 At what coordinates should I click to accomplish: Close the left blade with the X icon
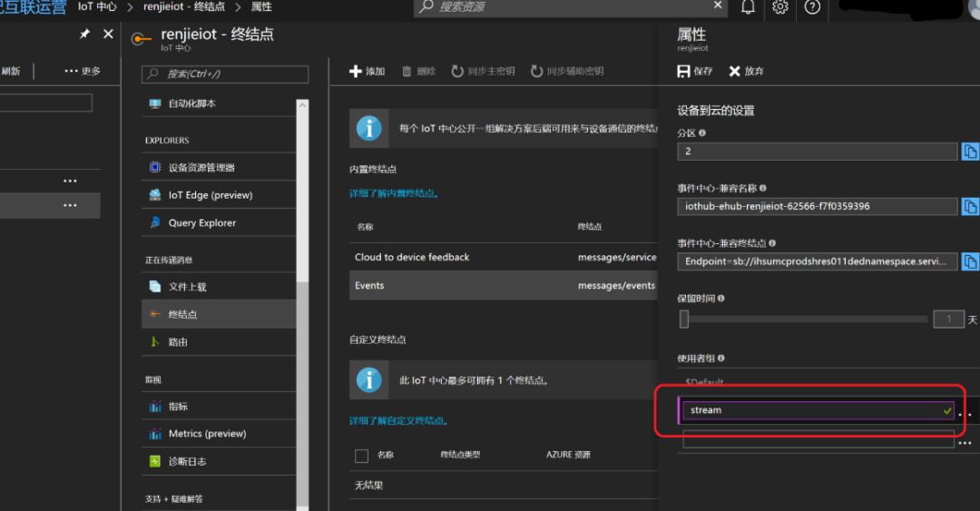(108, 34)
